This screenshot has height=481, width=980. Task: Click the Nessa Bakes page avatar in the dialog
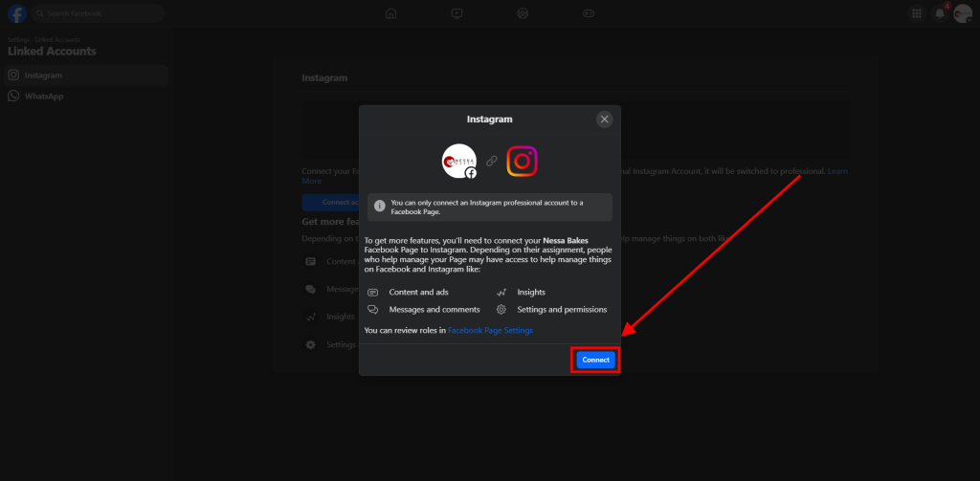point(459,162)
